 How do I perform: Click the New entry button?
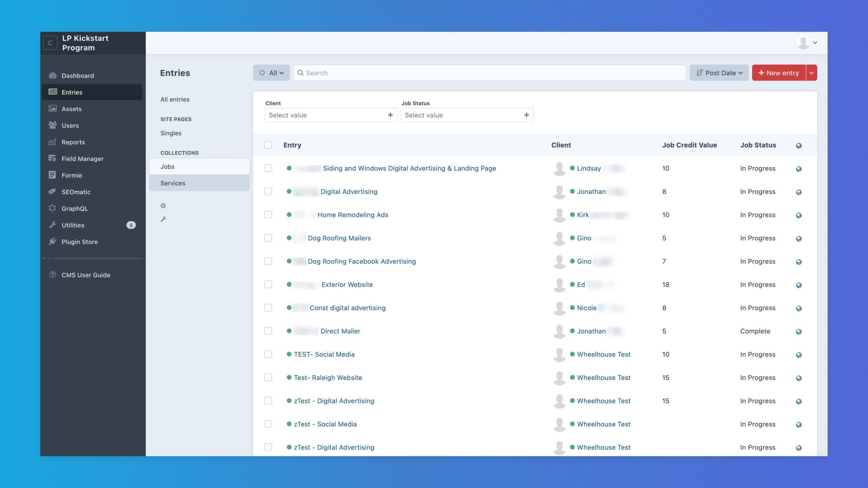tap(779, 73)
